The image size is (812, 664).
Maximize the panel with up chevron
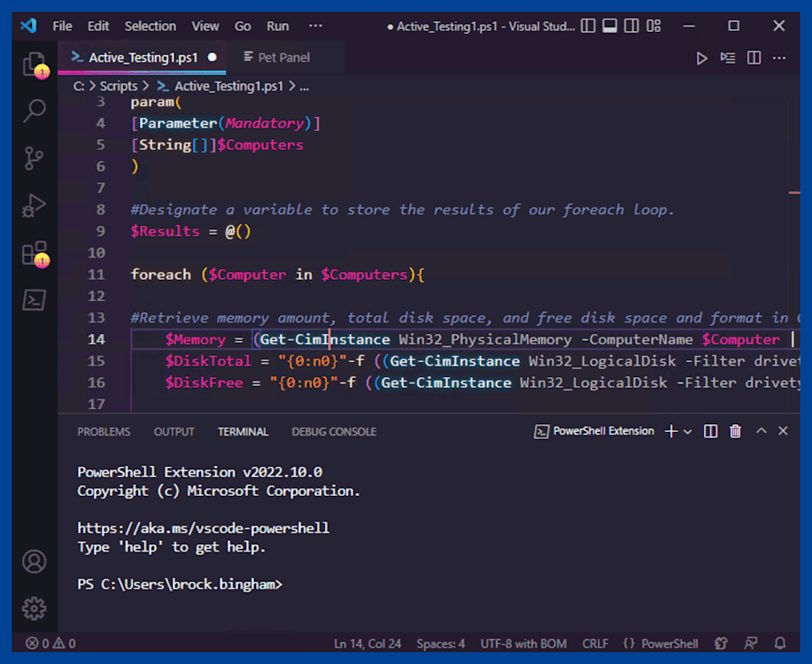[762, 430]
